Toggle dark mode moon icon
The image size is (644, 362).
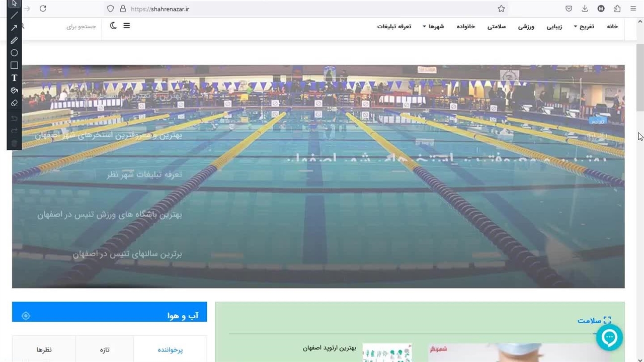(113, 26)
